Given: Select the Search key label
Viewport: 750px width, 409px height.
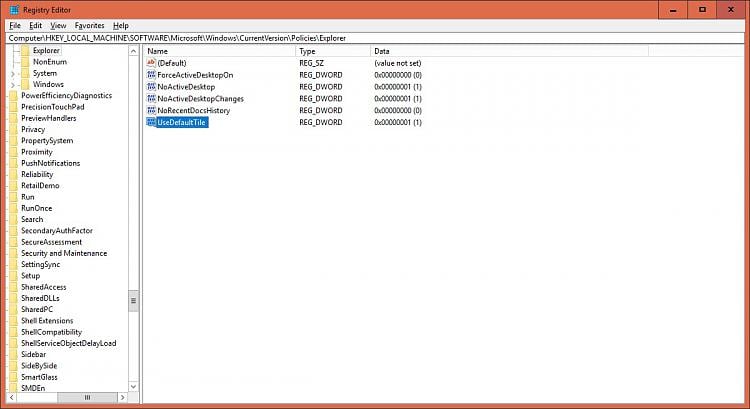Looking at the screenshot, I should 32,220.
